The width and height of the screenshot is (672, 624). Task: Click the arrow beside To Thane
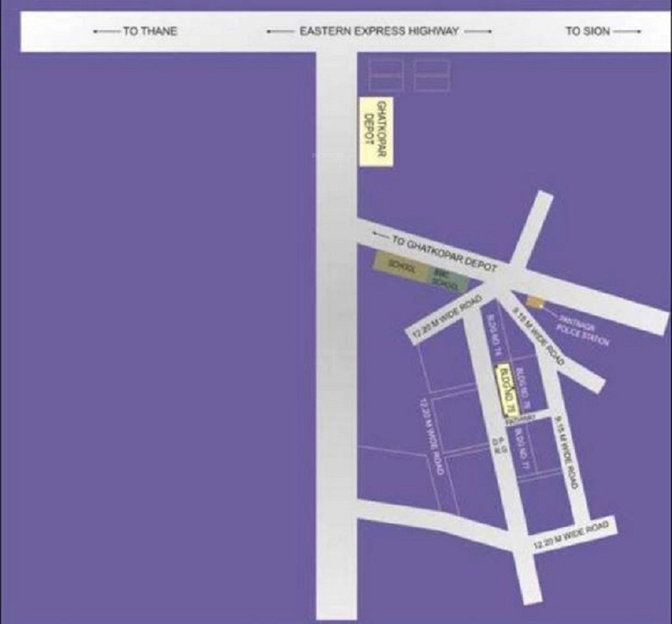[106, 31]
